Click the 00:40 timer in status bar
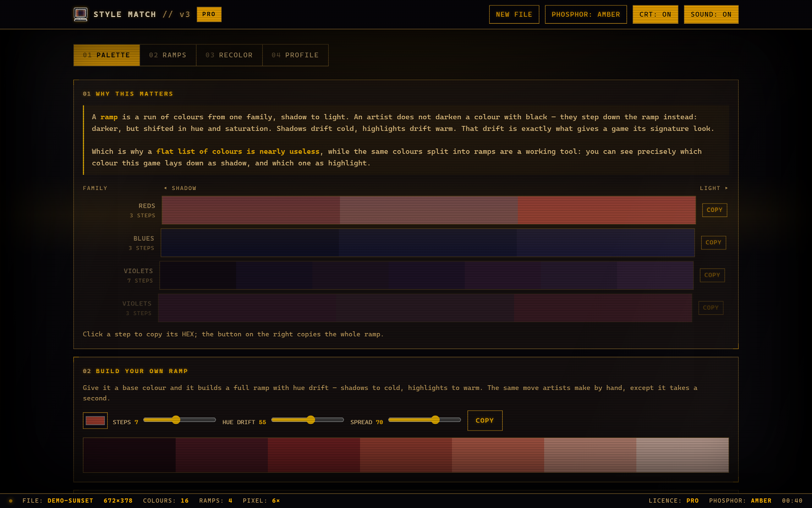 click(x=792, y=501)
